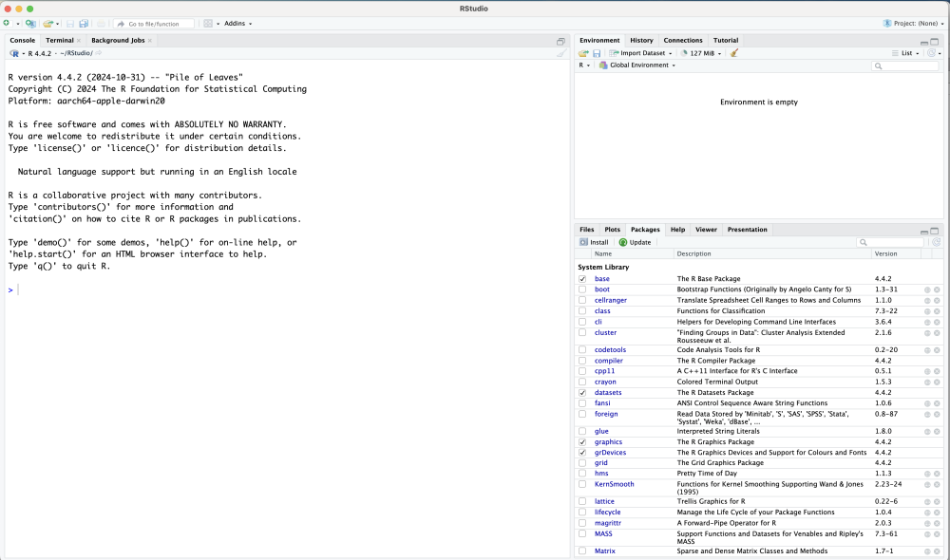Click the New File plus icon

tap(7, 24)
